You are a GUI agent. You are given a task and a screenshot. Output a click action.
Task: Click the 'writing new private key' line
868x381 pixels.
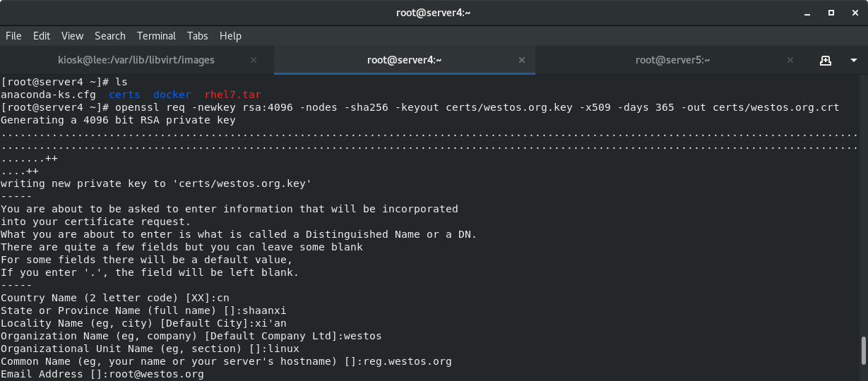pos(156,183)
